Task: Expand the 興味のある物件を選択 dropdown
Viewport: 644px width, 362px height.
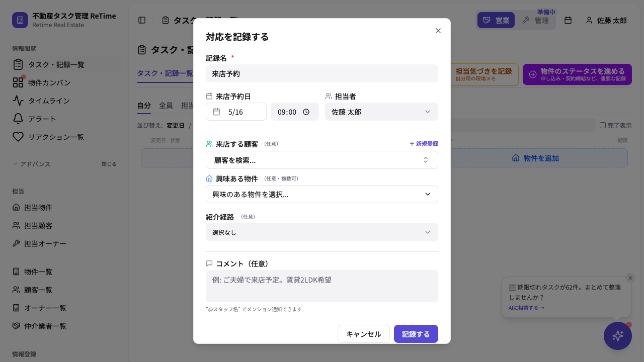Action: (x=322, y=194)
